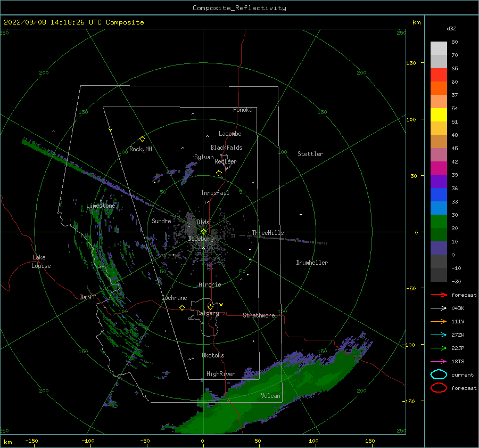Viewport: 479px width, 448px height.
Task: Click the white plus marker east of ThreeHills
Action: pos(301,214)
